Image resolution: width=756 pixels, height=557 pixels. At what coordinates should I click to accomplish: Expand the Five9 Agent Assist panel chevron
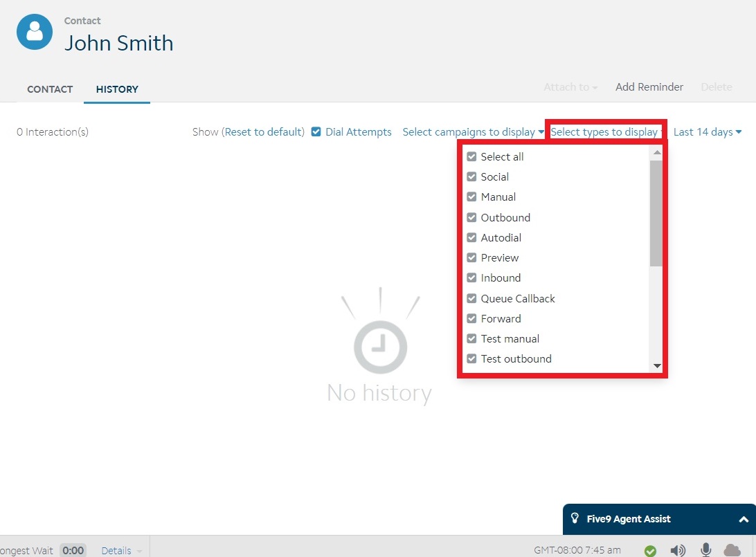tap(744, 519)
